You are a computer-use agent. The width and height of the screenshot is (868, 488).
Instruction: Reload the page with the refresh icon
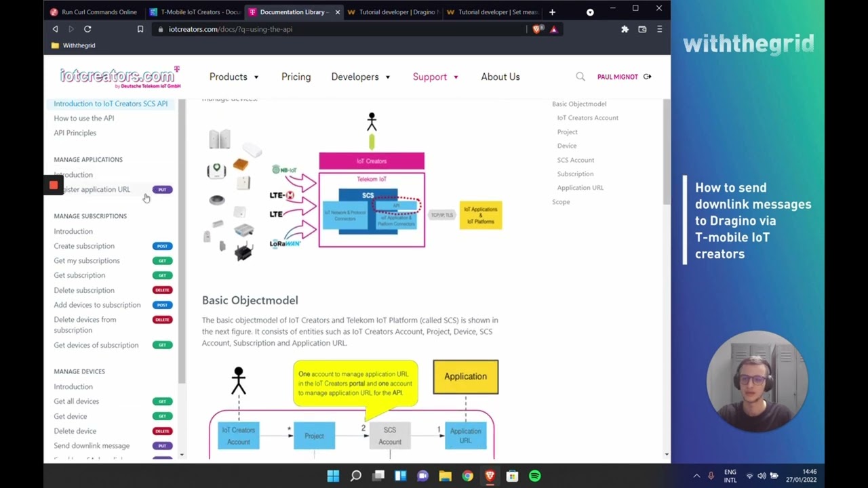(x=87, y=29)
